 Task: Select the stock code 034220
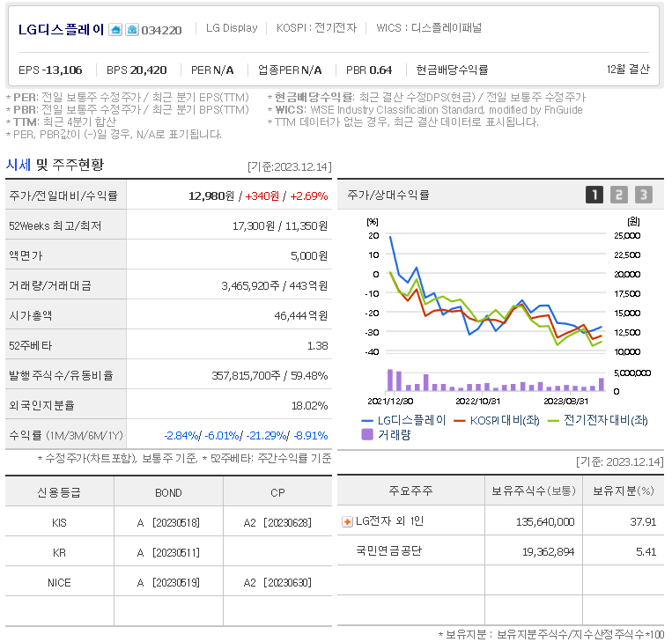click(x=161, y=31)
